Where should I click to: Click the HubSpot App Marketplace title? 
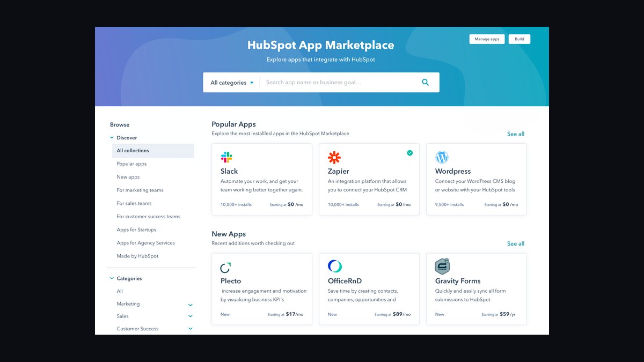tap(321, 46)
